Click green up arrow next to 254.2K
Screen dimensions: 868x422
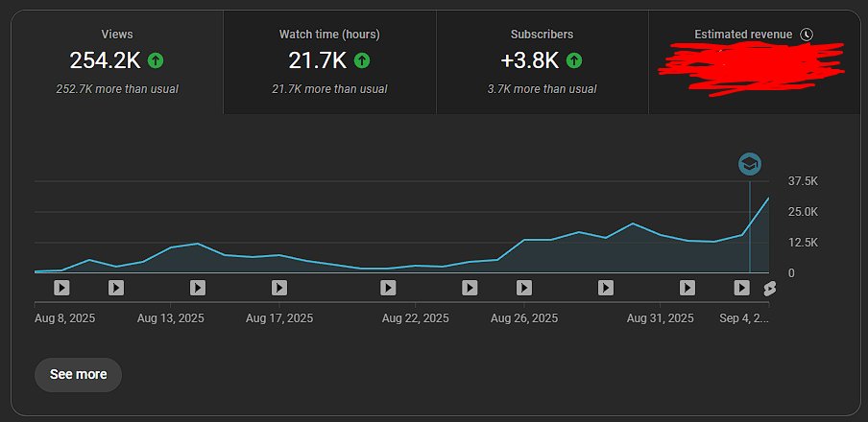click(x=156, y=60)
